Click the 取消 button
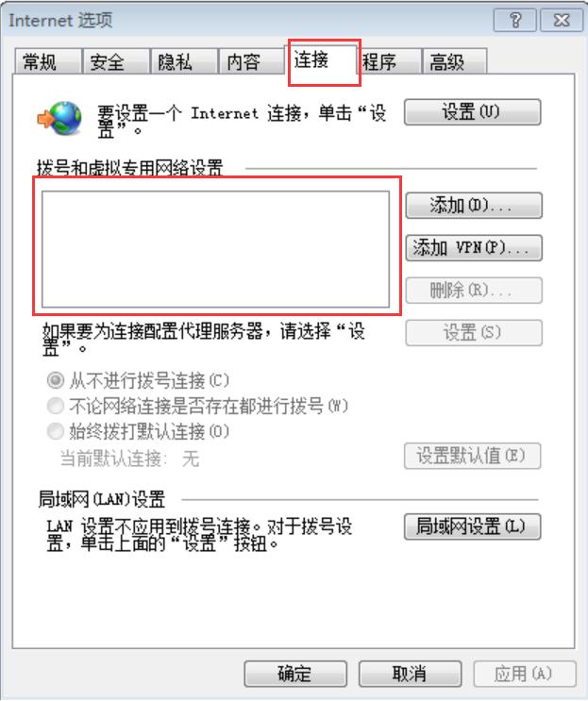 [x=410, y=674]
